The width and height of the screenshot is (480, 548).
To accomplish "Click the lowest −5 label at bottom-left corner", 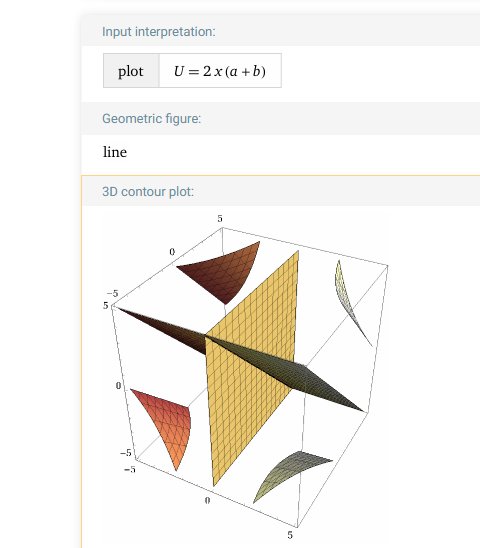I will click(x=130, y=469).
